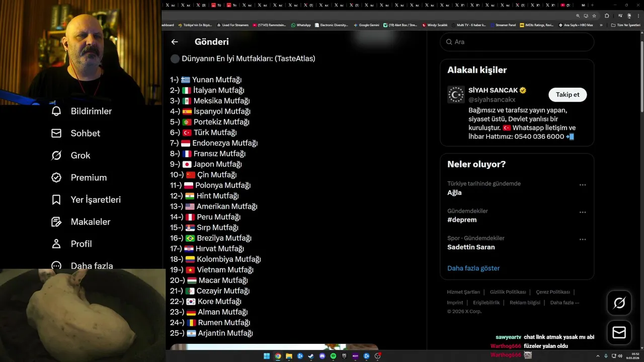Follow SİYAH SANCAK with Takip et
The height and width of the screenshot is (362, 644).
click(x=568, y=95)
